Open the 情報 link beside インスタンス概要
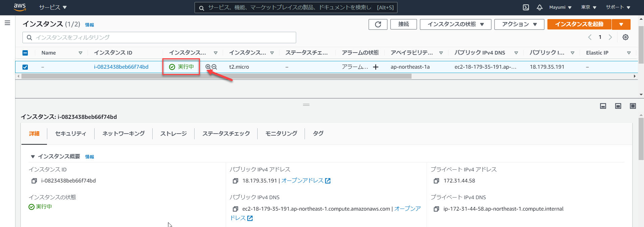Image resolution: width=644 pixels, height=227 pixels. (x=90, y=157)
